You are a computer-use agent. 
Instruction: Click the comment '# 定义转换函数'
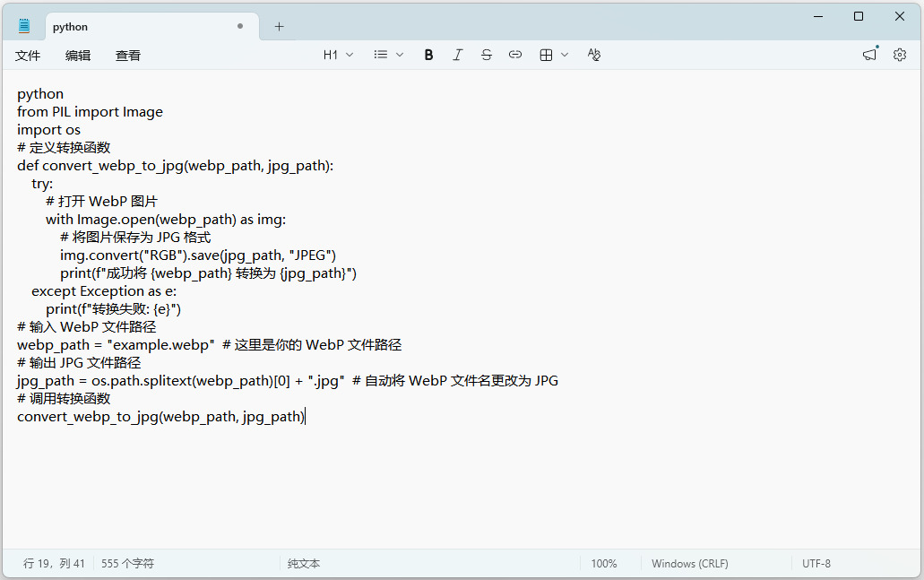coord(64,147)
